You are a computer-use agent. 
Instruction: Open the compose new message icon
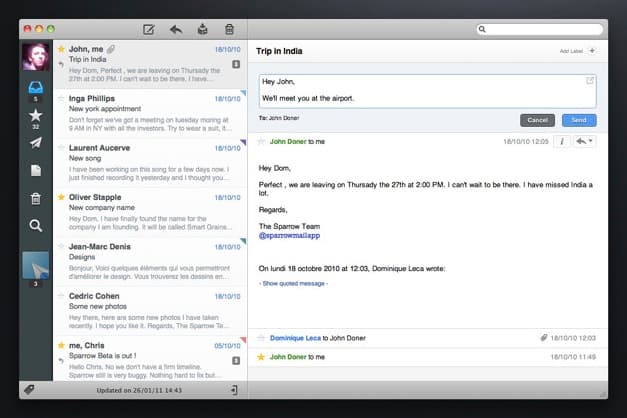point(149,29)
